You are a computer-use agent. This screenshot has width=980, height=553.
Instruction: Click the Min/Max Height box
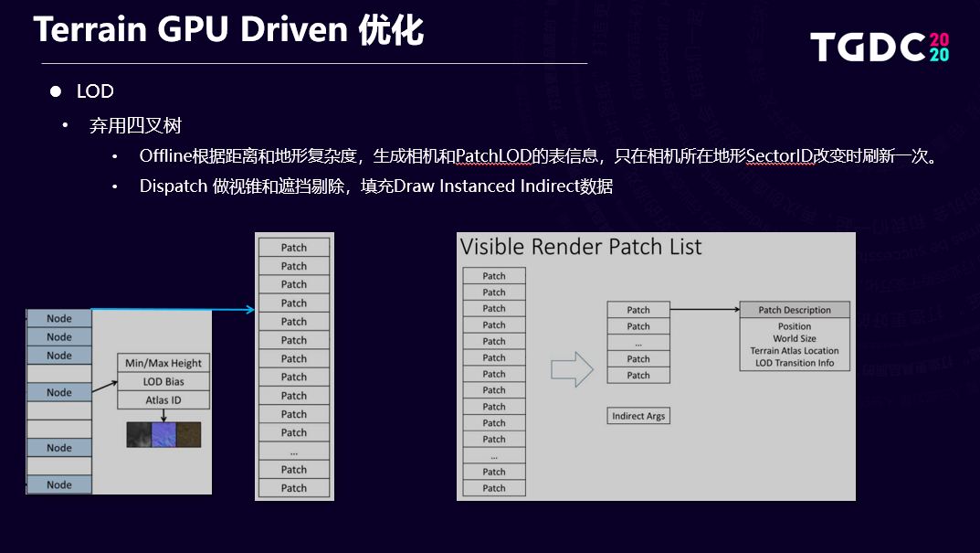(x=163, y=363)
